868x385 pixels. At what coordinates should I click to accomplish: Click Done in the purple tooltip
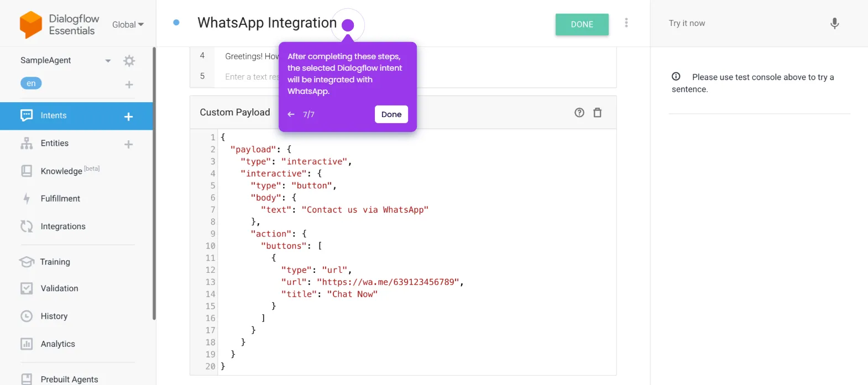pyautogui.click(x=391, y=114)
